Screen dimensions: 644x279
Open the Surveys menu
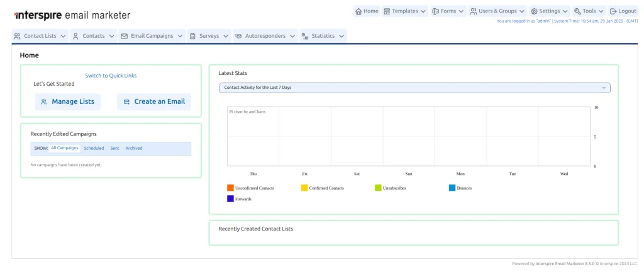209,36
